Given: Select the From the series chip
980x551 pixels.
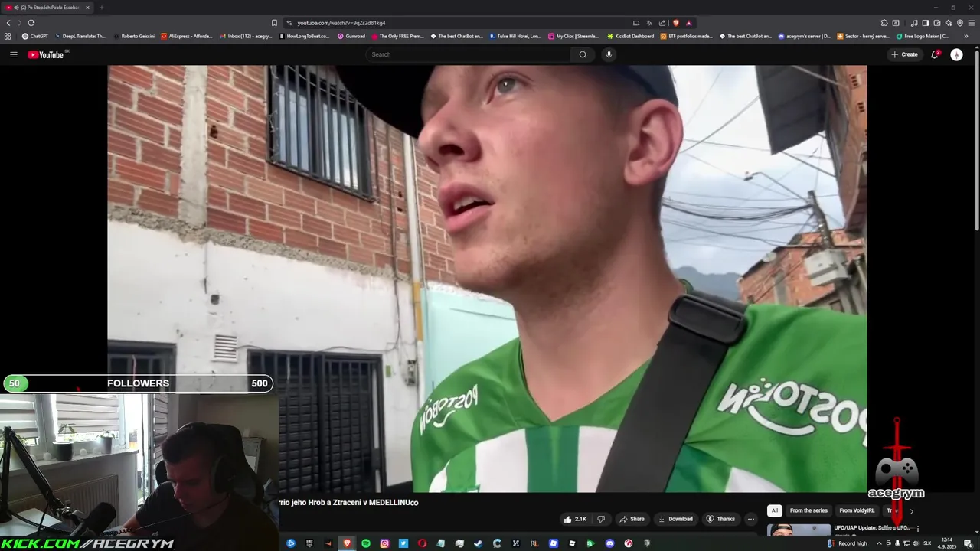Looking at the screenshot, I should 808,510.
